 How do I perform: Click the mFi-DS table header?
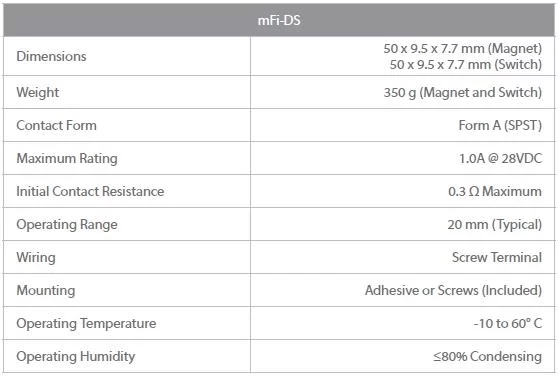[x=279, y=20]
